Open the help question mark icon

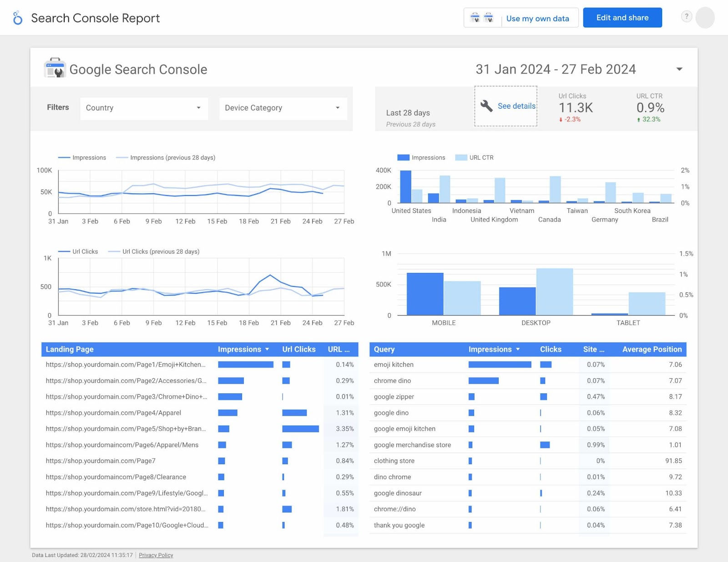coord(686,16)
